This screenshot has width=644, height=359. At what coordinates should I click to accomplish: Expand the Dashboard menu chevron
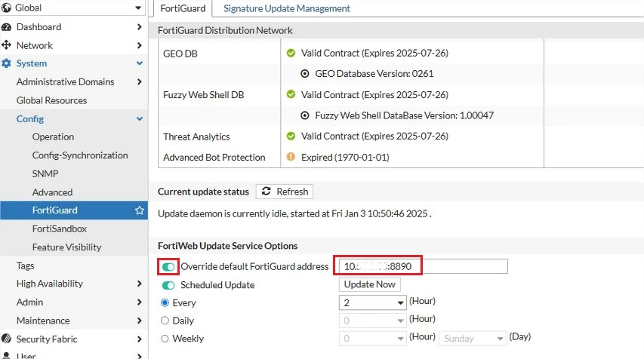[139, 26]
